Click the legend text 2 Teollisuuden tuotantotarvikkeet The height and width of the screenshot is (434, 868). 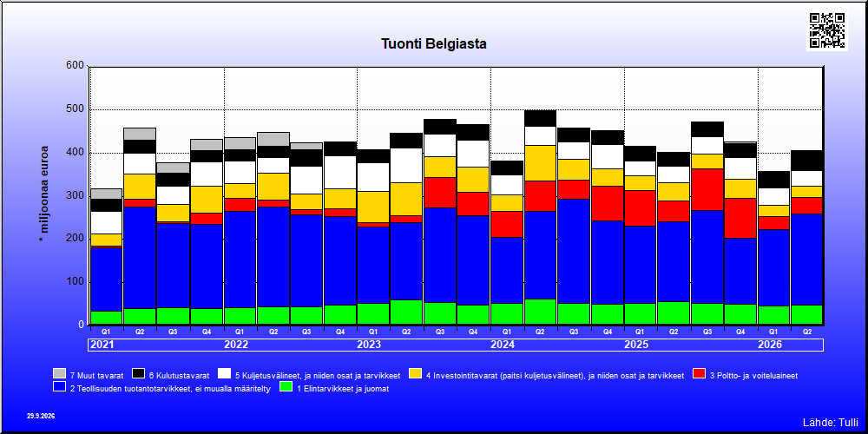tap(170, 389)
